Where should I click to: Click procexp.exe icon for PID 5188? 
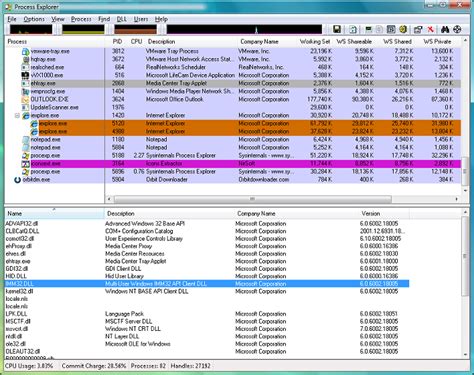(25, 156)
